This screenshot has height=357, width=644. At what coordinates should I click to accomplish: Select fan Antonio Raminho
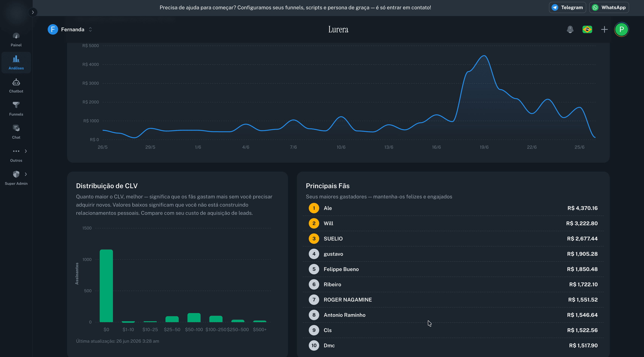(453, 315)
